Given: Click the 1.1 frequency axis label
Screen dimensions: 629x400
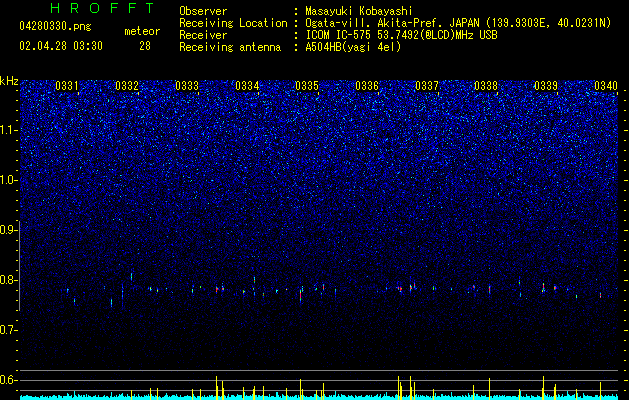Looking at the screenshot, I should 8,130.
